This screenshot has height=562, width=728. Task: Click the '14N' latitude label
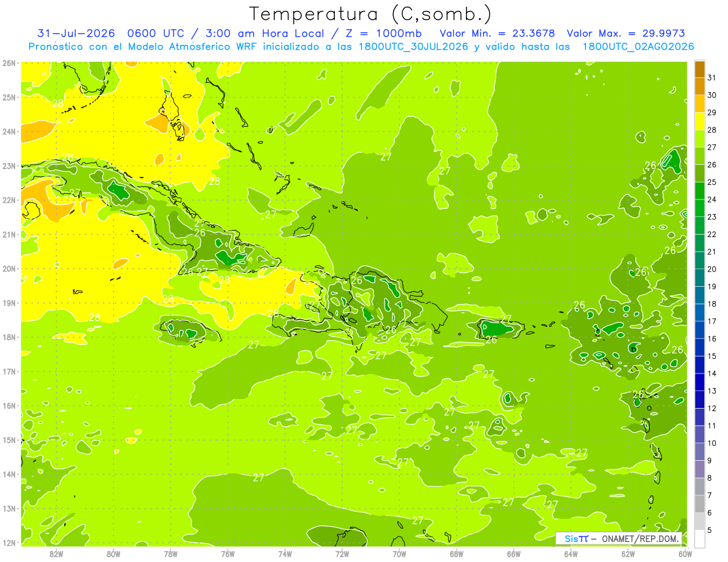coord(9,474)
